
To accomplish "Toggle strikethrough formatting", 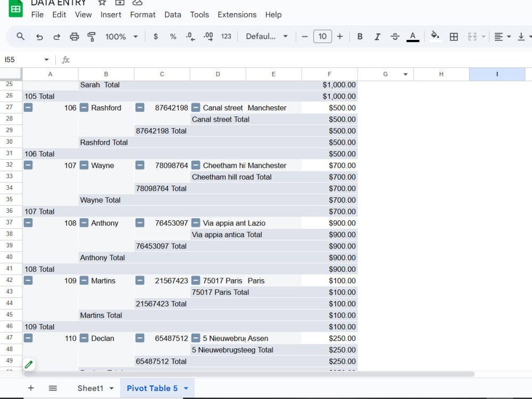I will click(395, 37).
